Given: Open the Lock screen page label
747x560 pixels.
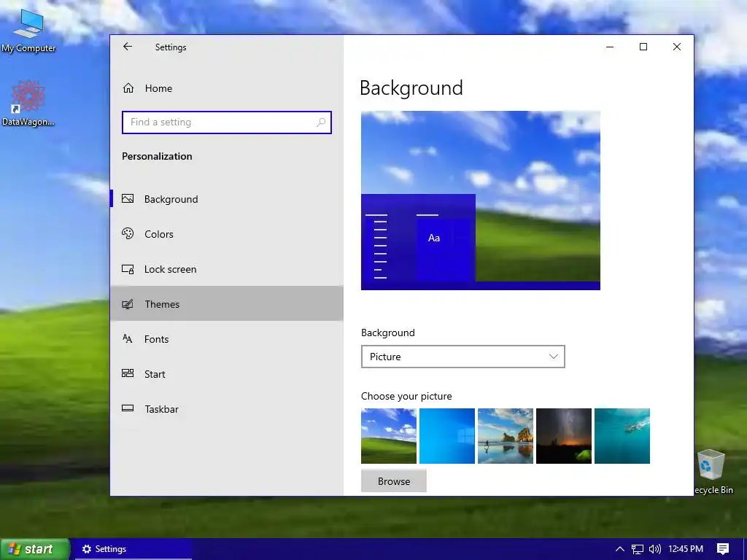Looking at the screenshot, I should pos(171,270).
